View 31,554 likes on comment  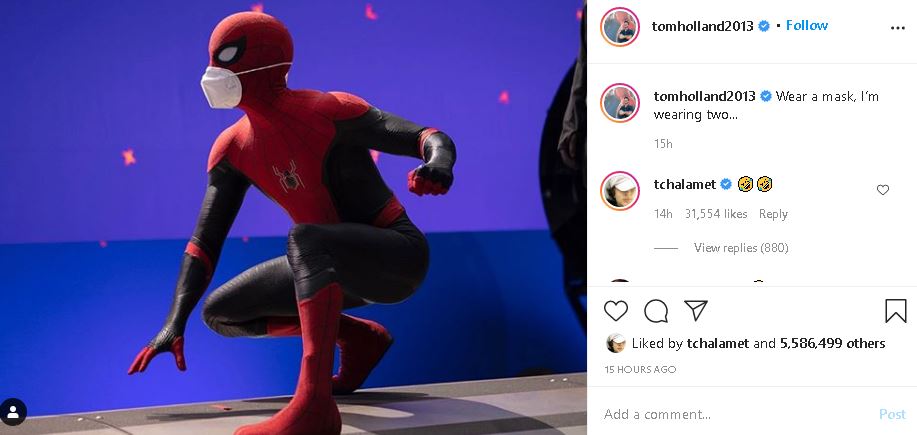pyautogui.click(x=716, y=214)
